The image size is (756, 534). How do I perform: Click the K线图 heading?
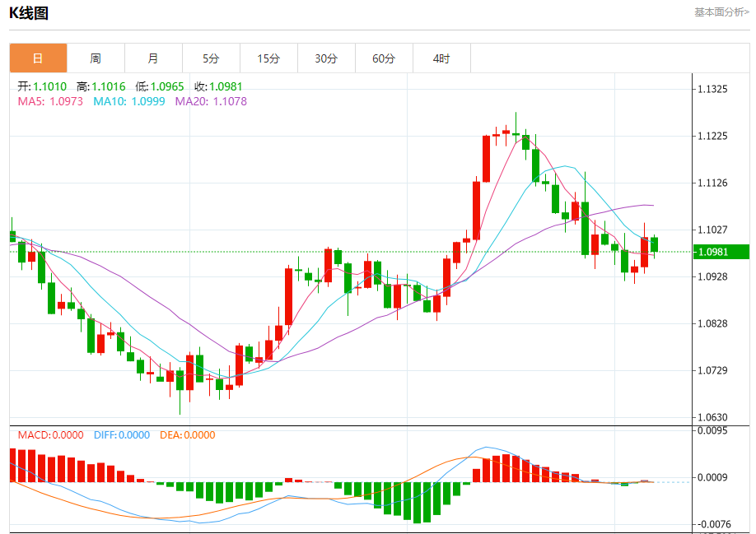coord(29,13)
